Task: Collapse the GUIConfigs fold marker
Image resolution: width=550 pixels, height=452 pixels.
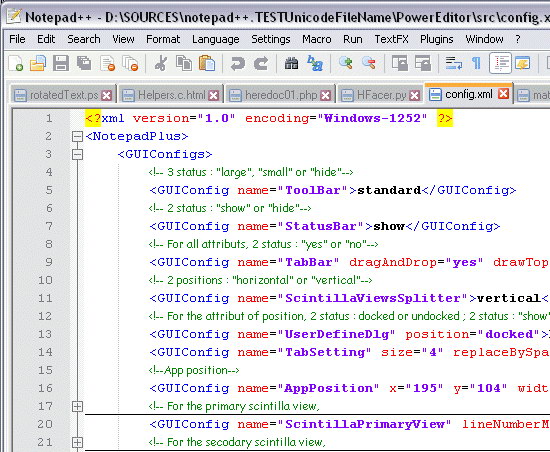Action: coord(77,154)
